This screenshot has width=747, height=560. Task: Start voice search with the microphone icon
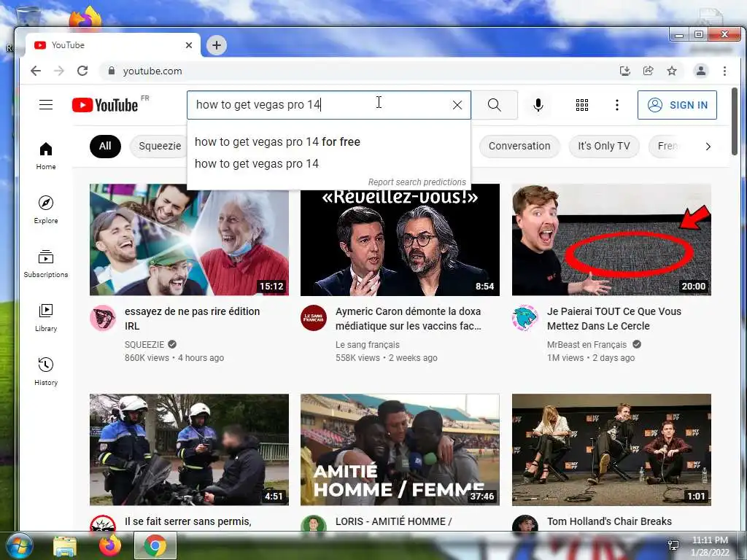point(538,105)
